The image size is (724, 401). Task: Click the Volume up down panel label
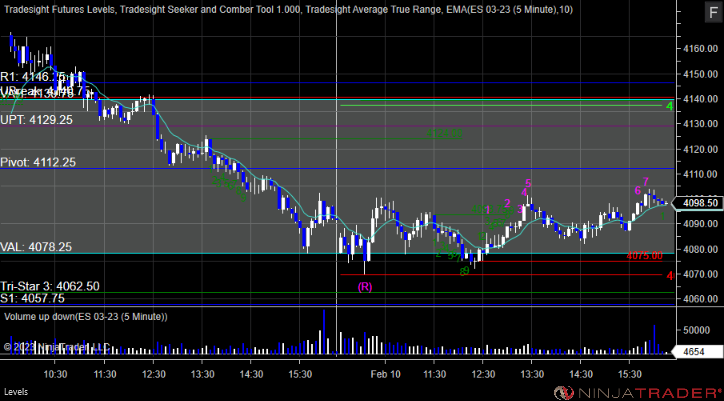coord(86,317)
